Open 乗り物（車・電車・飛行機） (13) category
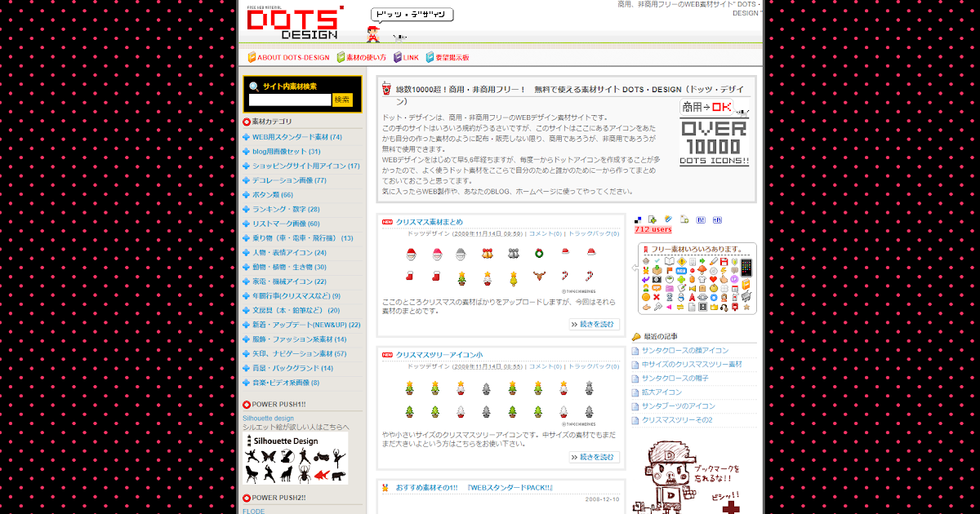This screenshot has height=514, width=980. pyautogui.click(x=302, y=238)
